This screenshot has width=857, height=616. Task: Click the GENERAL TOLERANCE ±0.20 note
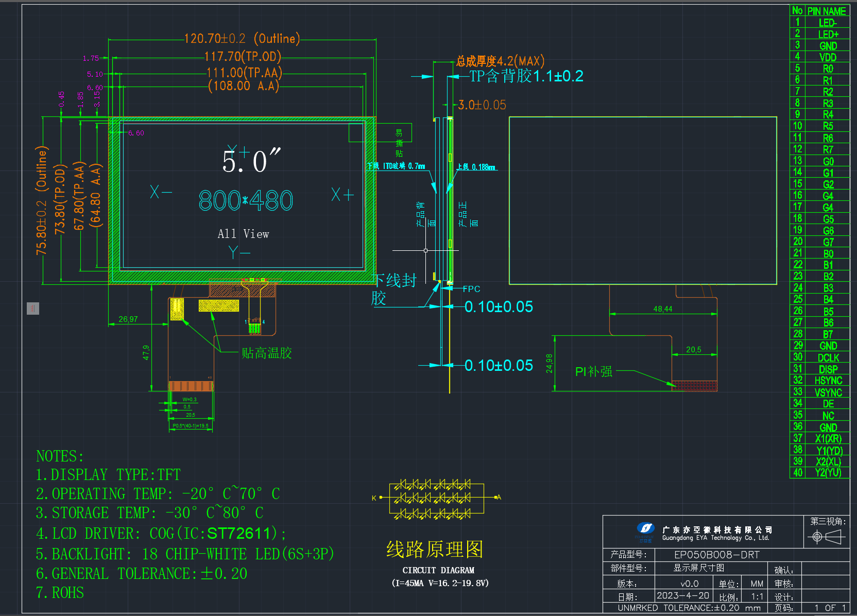[x=142, y=573]
